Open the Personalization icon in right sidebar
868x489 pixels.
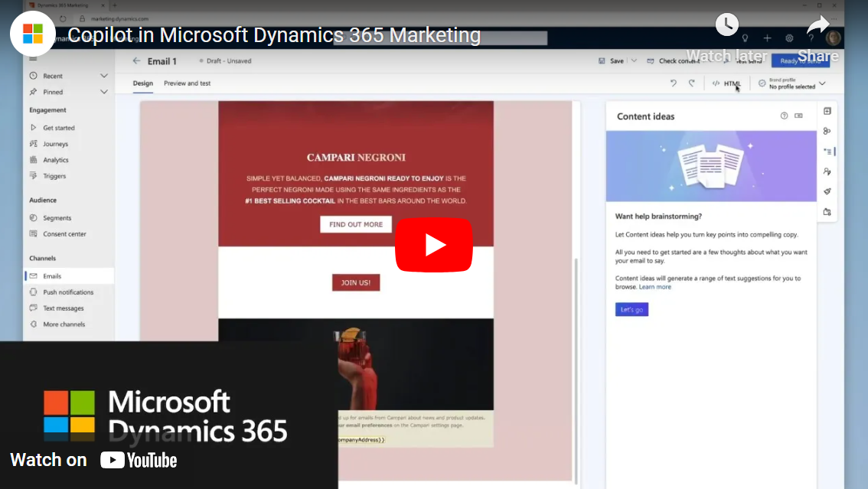point(827,171)
